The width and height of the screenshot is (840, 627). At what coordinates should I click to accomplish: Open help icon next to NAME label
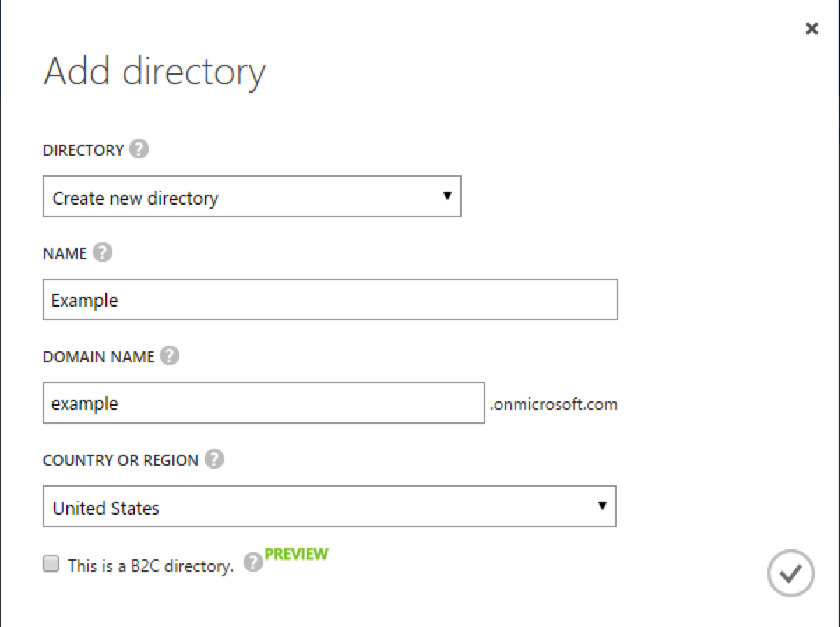(103, 253)
